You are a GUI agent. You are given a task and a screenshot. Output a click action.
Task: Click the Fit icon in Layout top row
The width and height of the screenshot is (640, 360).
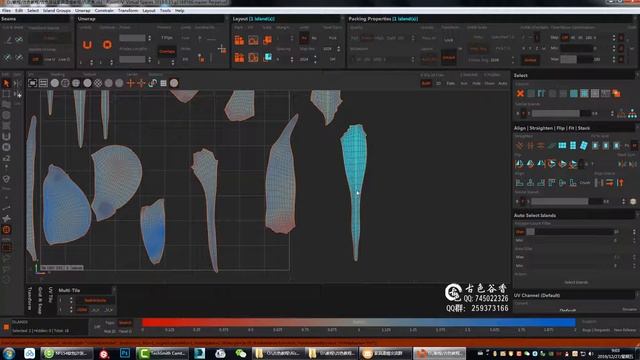[x=253, y=40]
